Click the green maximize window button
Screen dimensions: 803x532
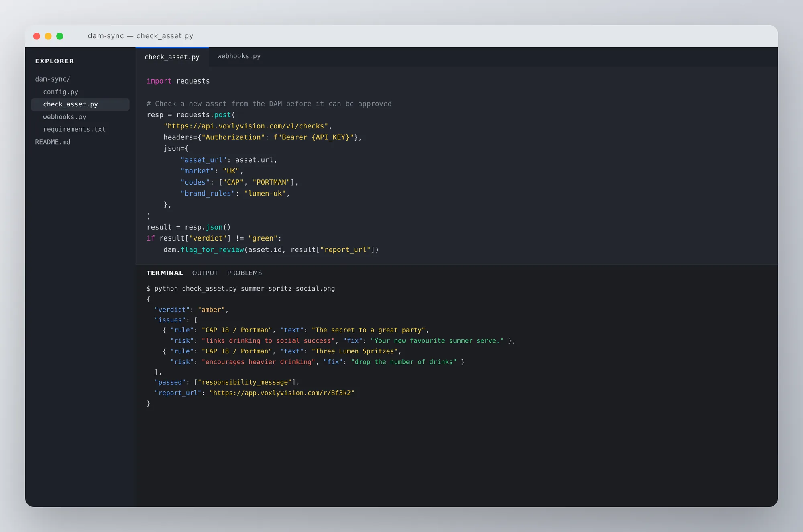[x=60, y=36]
